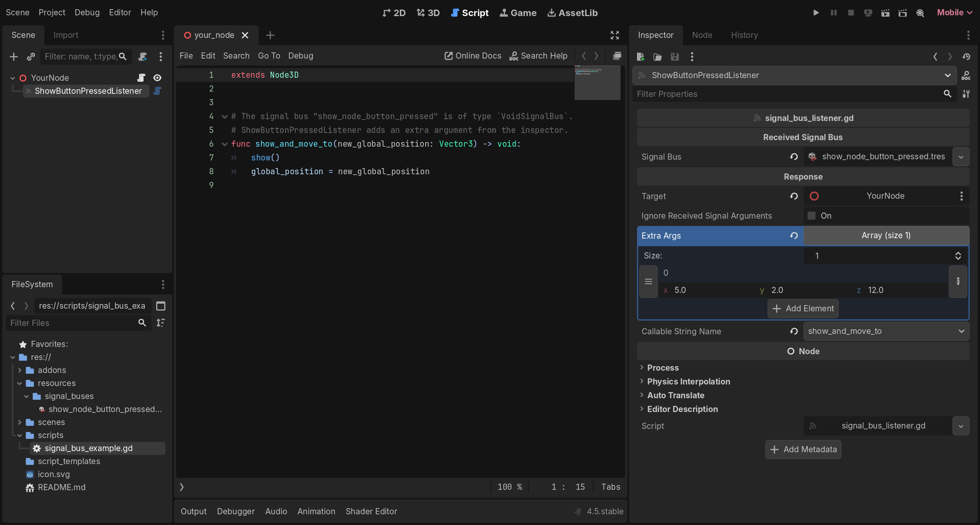Toggle the FileSystem split mode button
The height and width of the screenshot is (525, 980).
pyautogui.click(x=161, y=306)
